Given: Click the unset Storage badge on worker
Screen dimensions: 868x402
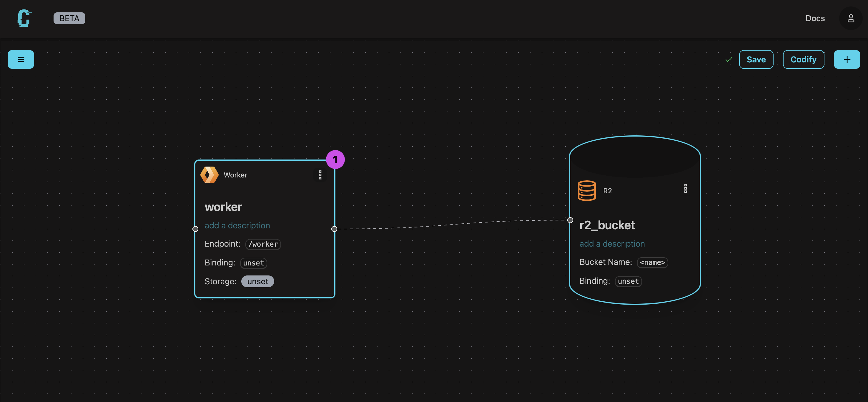Looking at the screenshot, I should point(257,281).
